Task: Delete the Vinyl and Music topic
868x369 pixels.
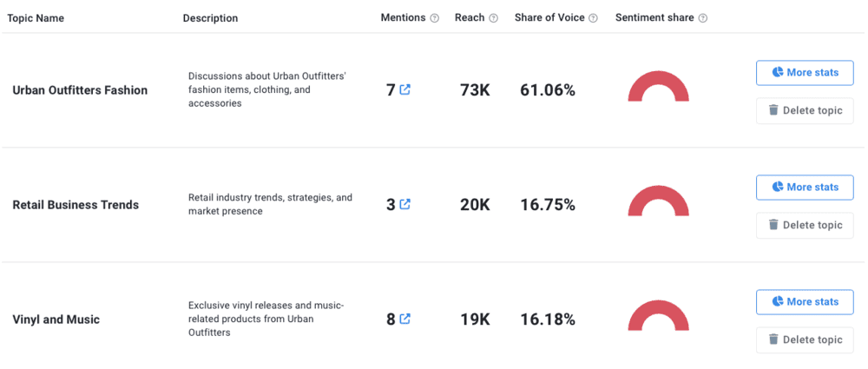Action: (x=805, y=339)
